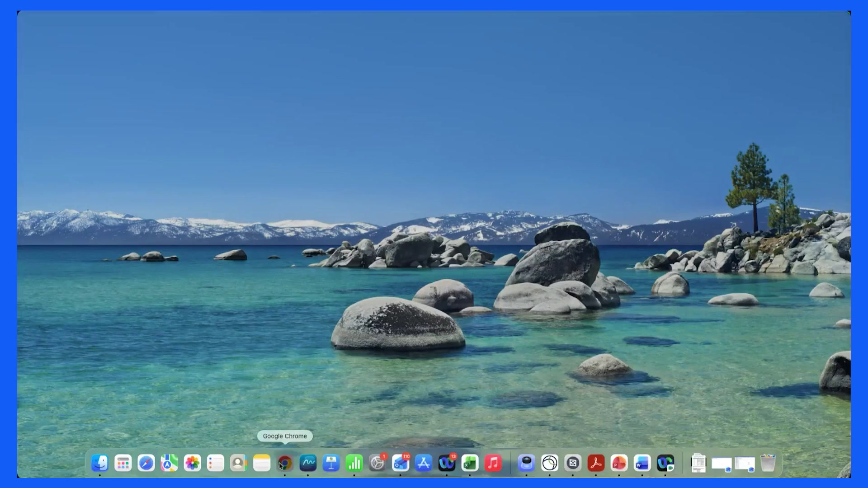Launch Microsoft Excel from the Dock
The image size is (868, 488).
coord(470,463)
